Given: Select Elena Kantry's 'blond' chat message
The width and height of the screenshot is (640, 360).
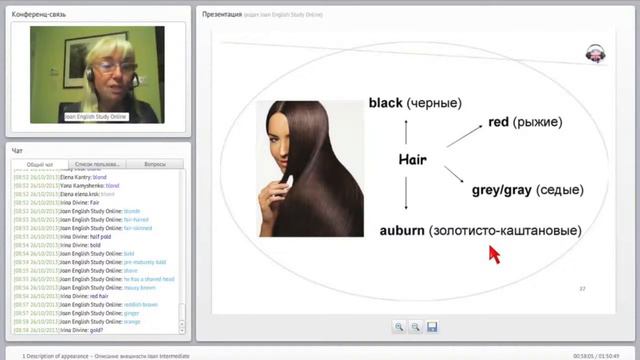Looking at the screenshot, I should pos(60,177).
